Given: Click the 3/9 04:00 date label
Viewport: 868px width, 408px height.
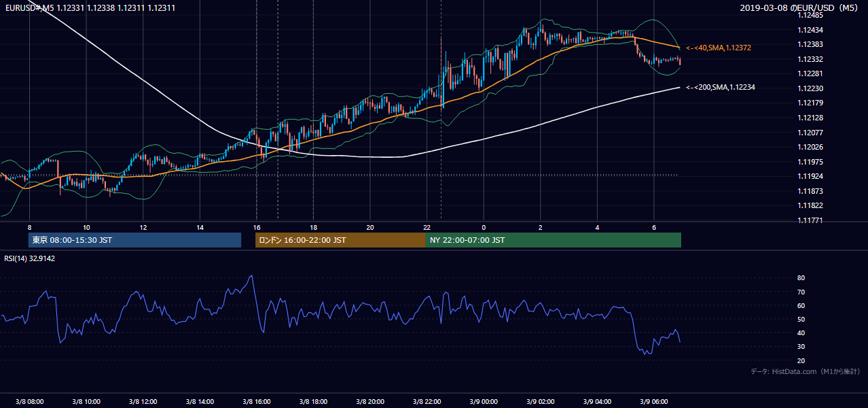Looking at the screenshot, I should (x=597, y=401).
